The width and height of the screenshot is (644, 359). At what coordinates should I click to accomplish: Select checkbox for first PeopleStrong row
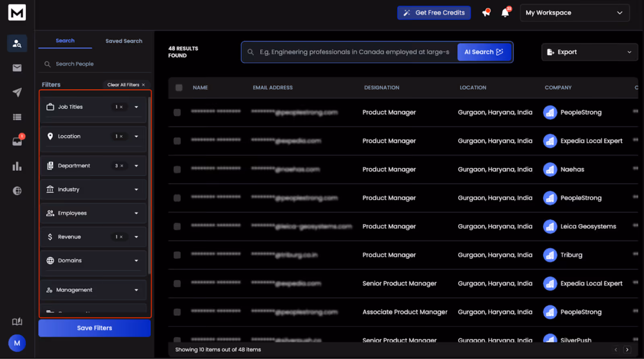pyautogui.click(x=177, y=112)
